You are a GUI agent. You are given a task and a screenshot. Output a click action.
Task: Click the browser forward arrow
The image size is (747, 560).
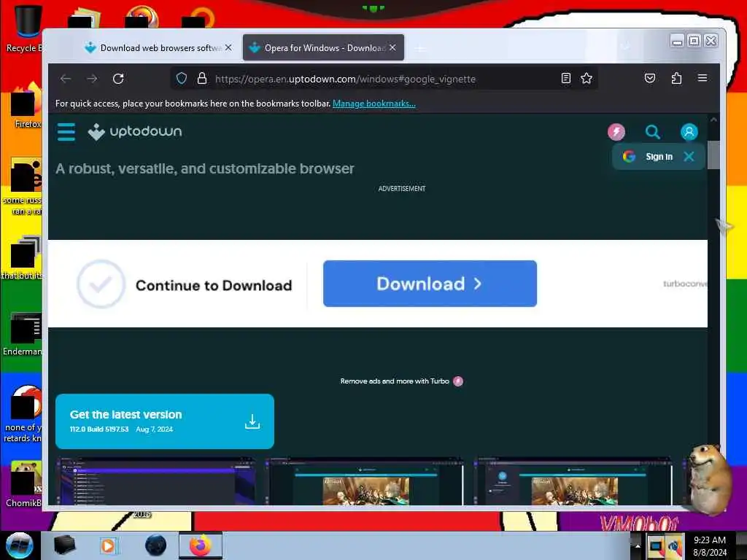click(x=92, y=79)
